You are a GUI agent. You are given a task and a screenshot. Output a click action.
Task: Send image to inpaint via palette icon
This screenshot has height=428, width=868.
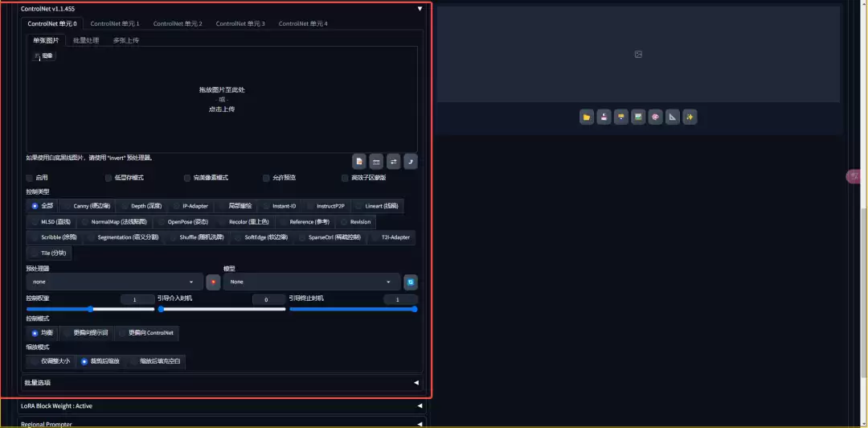(x=656, y=117)
